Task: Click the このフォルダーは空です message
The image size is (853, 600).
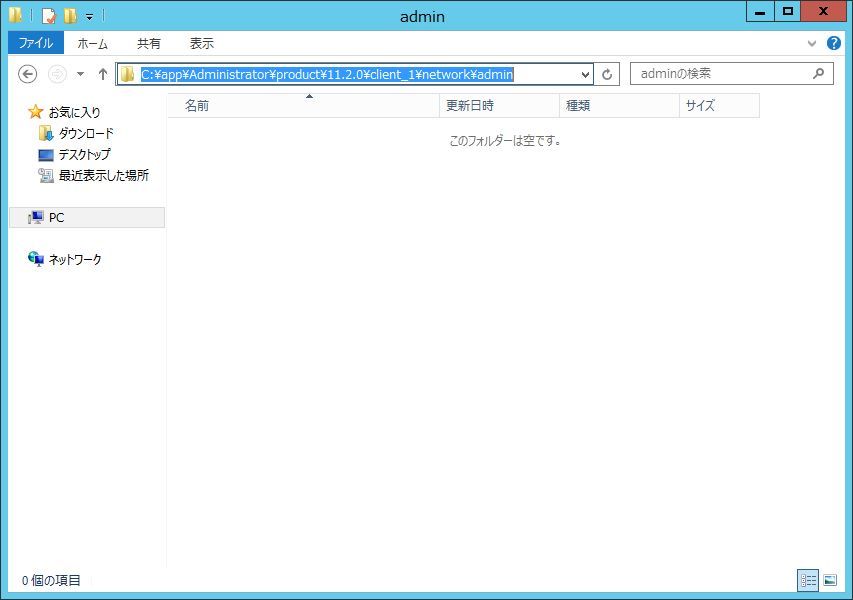Action: 505,141
